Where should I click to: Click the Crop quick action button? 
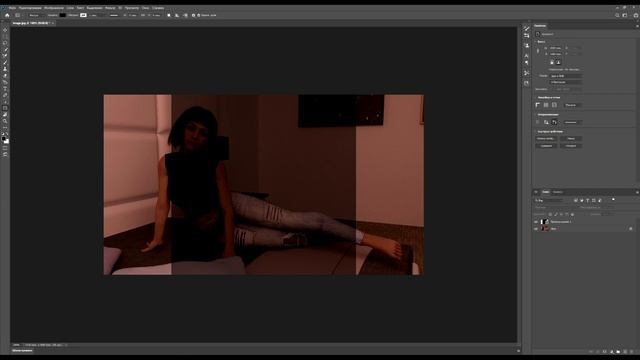571,139
